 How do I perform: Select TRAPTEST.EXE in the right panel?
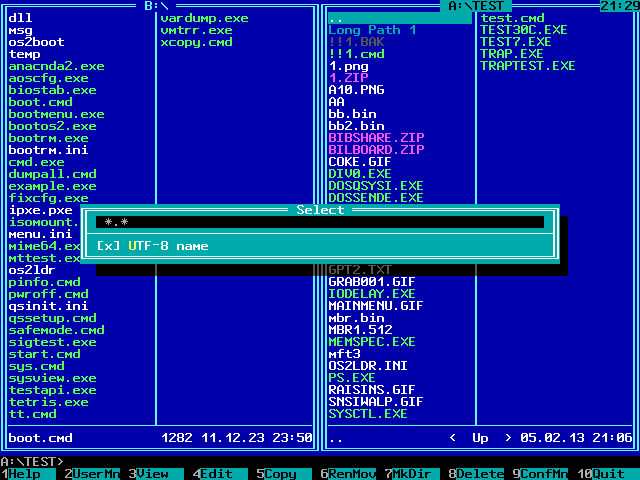click(x=527, y=66)
